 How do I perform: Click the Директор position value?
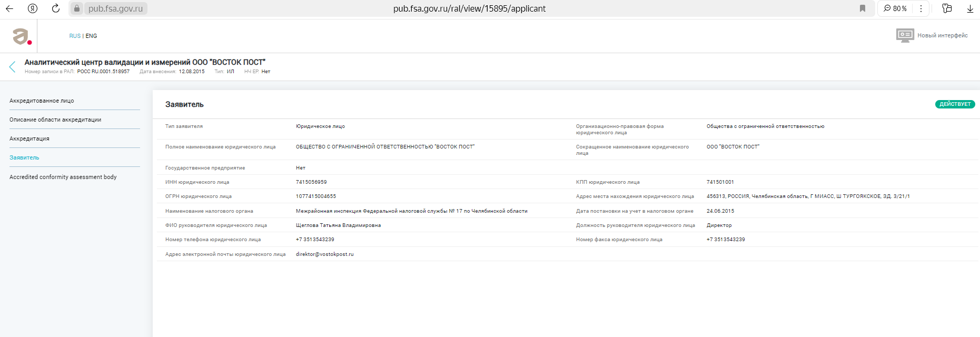coord(719,225)
